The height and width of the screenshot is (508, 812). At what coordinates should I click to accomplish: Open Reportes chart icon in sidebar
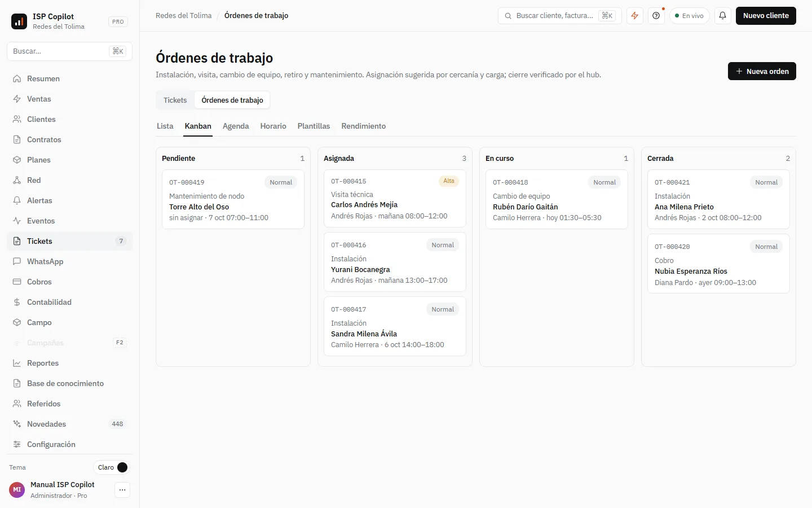17,363
